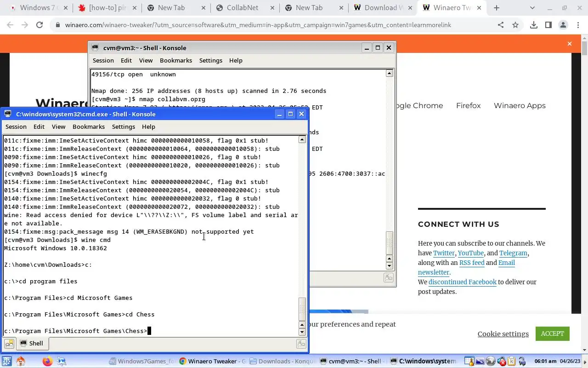Screen dimensions: 588x368
Task: Open the Cookie settings link
Action: (503, 334)
